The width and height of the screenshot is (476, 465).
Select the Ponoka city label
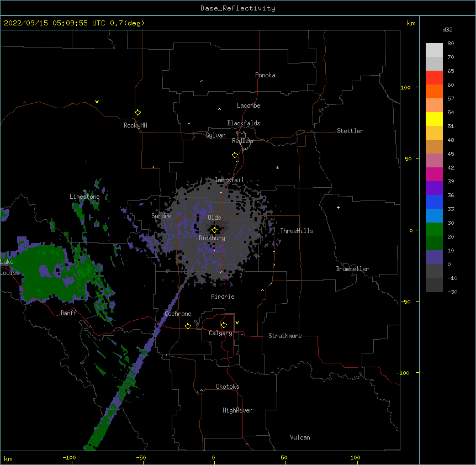(x=265, y=75)
